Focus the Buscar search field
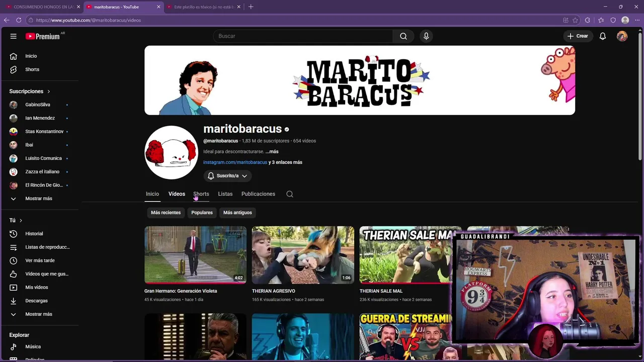 [303, 36]
